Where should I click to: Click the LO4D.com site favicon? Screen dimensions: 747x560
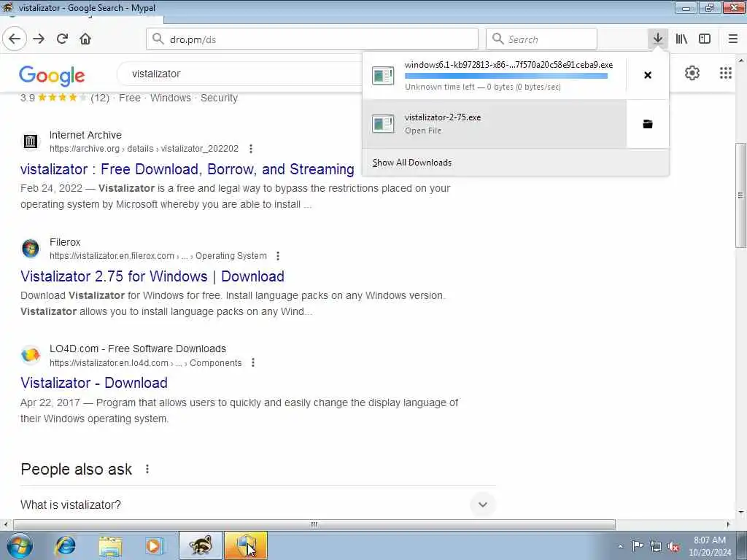tap(31, 355)
